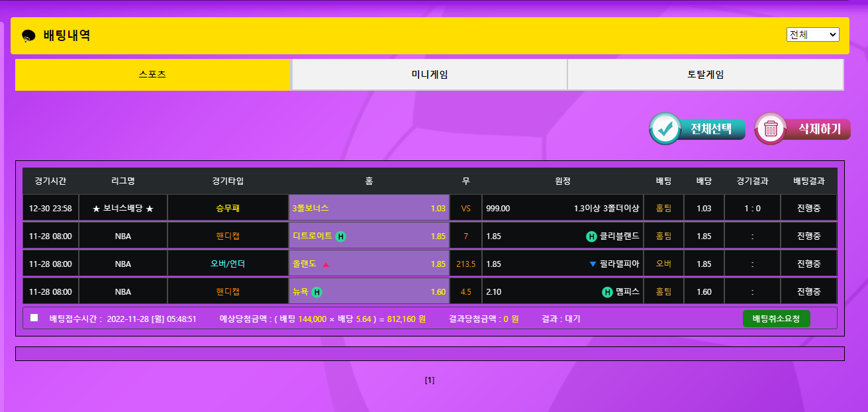The width and height of the screenshot is (868, 412).
Task: Open the 전체 filter dropdown
Action: 812,34
